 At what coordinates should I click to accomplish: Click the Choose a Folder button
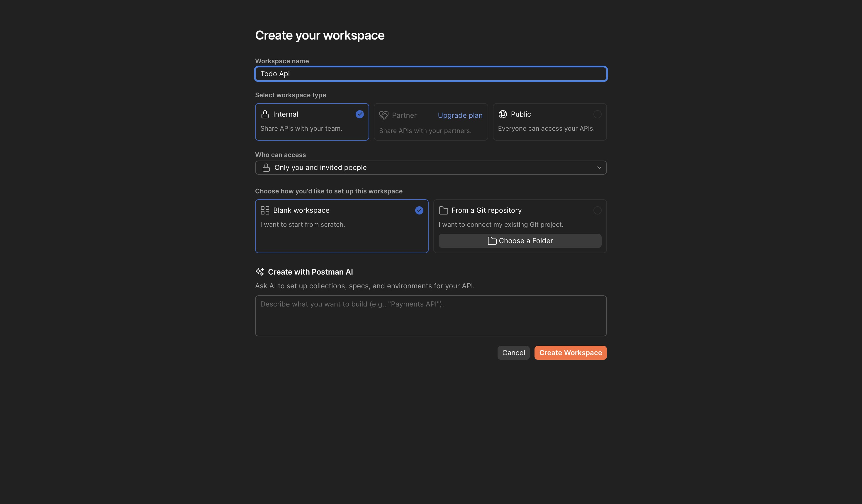pyautogui.click(x=520, y=241)
